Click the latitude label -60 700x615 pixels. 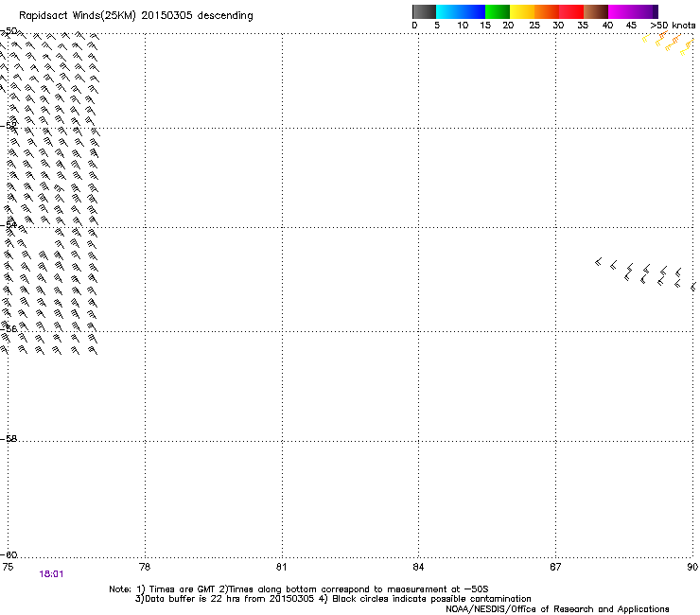(9, 555)
